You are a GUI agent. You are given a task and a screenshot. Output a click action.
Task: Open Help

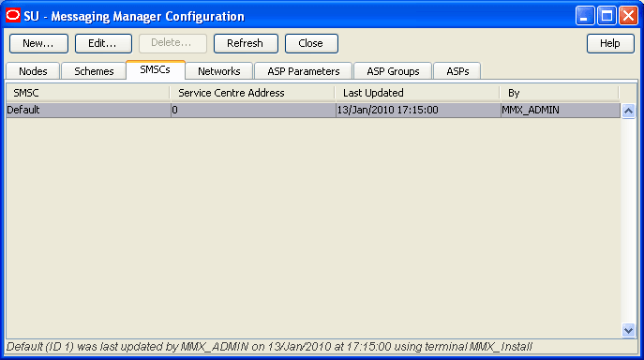click(610, 43)
